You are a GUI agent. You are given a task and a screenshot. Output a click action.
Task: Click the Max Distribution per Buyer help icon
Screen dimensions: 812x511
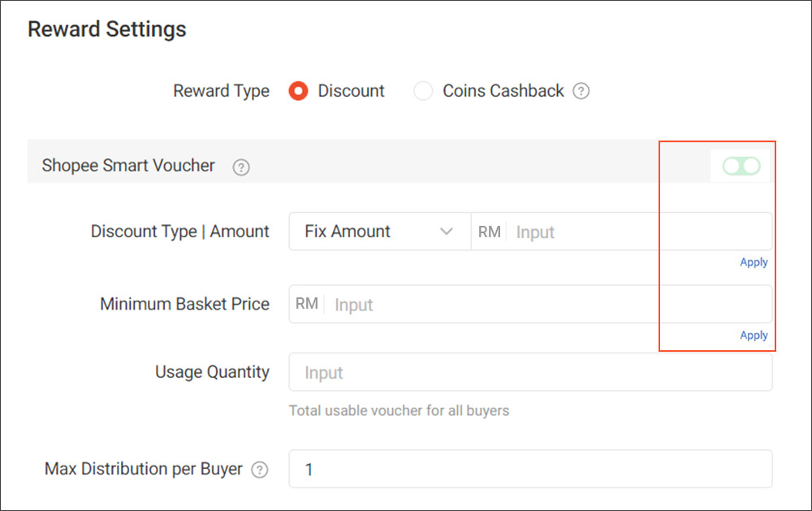click(x=260, y=469)
